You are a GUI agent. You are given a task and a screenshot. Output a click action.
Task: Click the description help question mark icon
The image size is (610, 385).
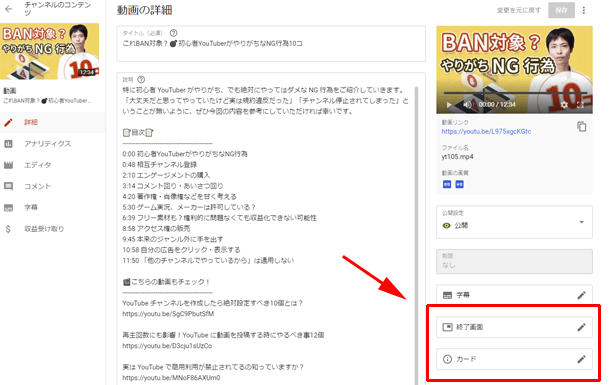pyautogui.click(x=141, y=79)
